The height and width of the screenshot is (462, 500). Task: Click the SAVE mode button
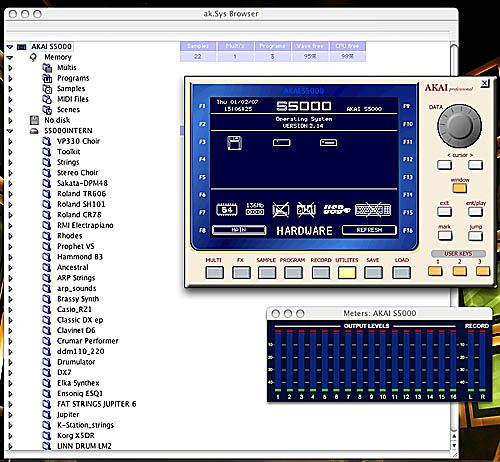pos(373,273)
